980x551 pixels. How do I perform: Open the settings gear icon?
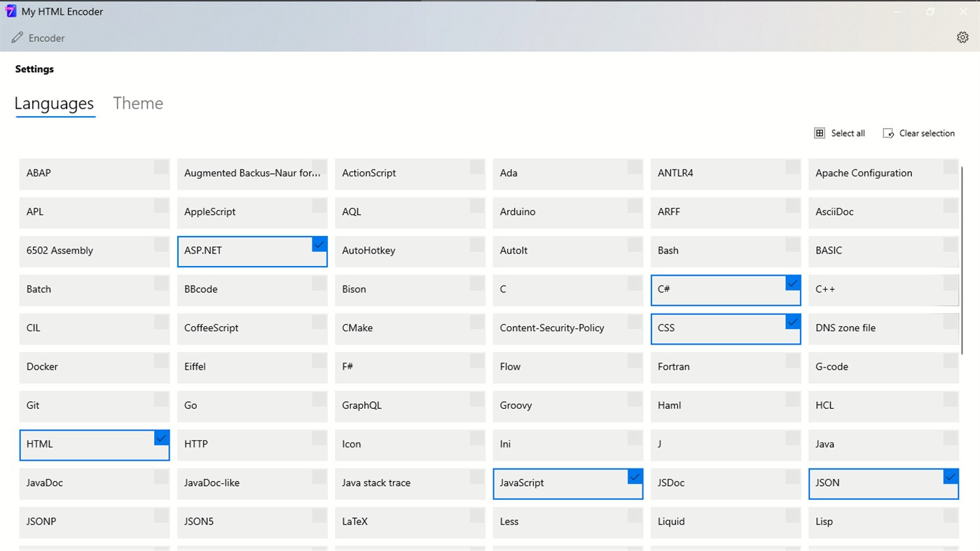[962, 38]
